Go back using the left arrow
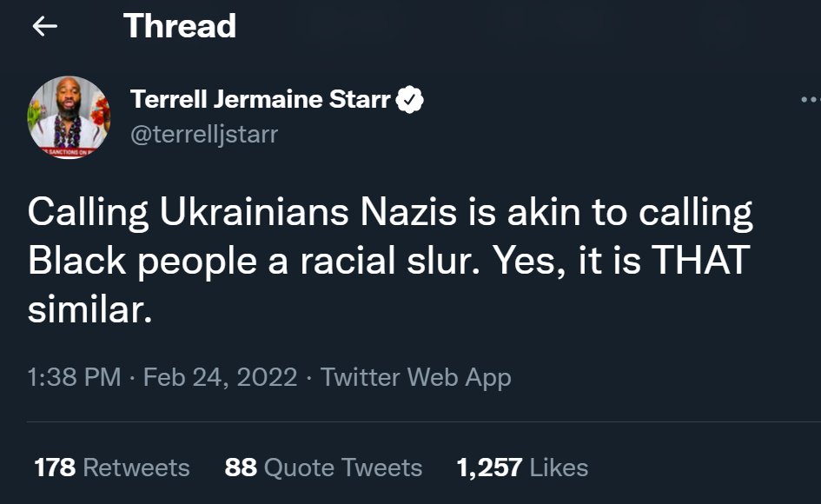Image resolution: width=821 pixels, height=504 pixels. pyautogui.click(x=44, y=27)
